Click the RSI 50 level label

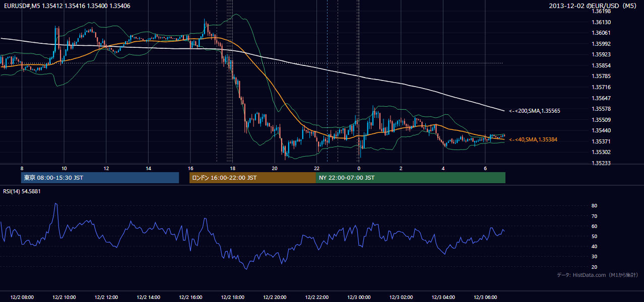595,236
